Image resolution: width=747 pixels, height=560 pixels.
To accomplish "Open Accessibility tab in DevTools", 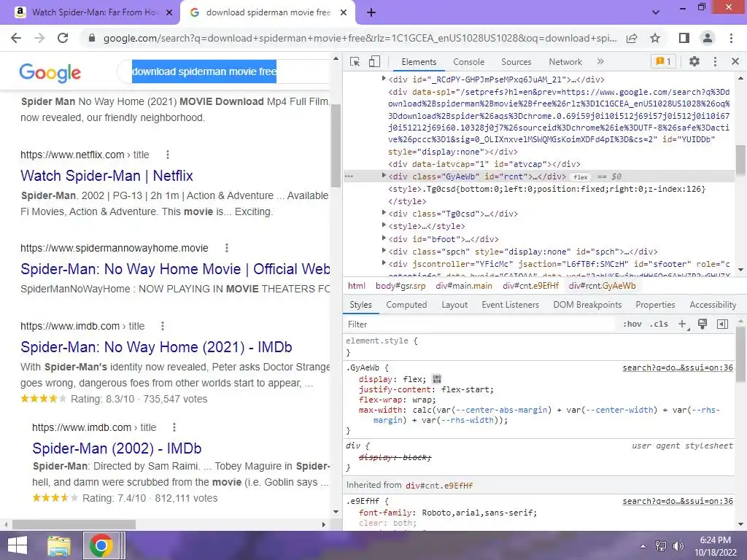I will [713, 305].
